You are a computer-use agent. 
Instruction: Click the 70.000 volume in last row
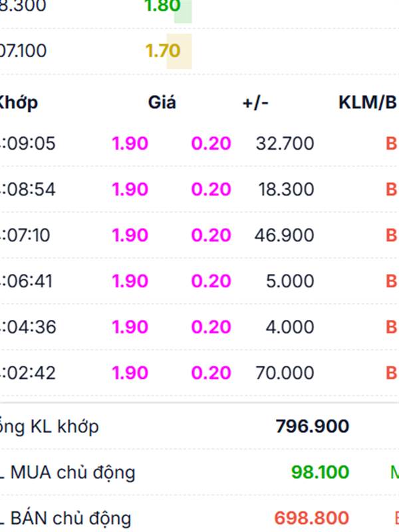coord(285,373)
